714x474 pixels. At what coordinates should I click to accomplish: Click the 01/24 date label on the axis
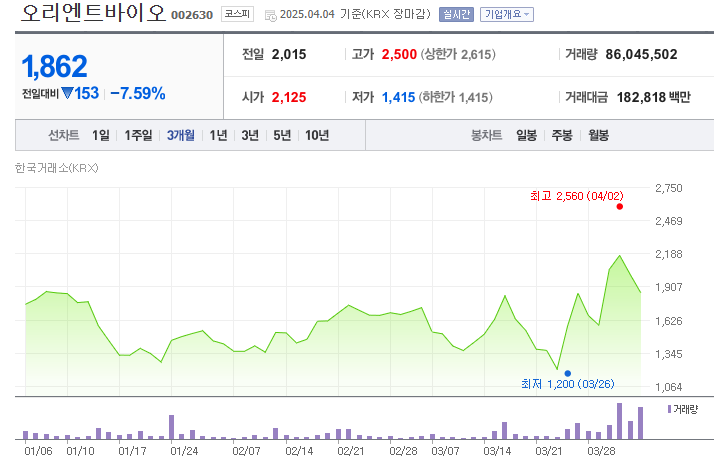pyautogui.click(x=184, y=451)
